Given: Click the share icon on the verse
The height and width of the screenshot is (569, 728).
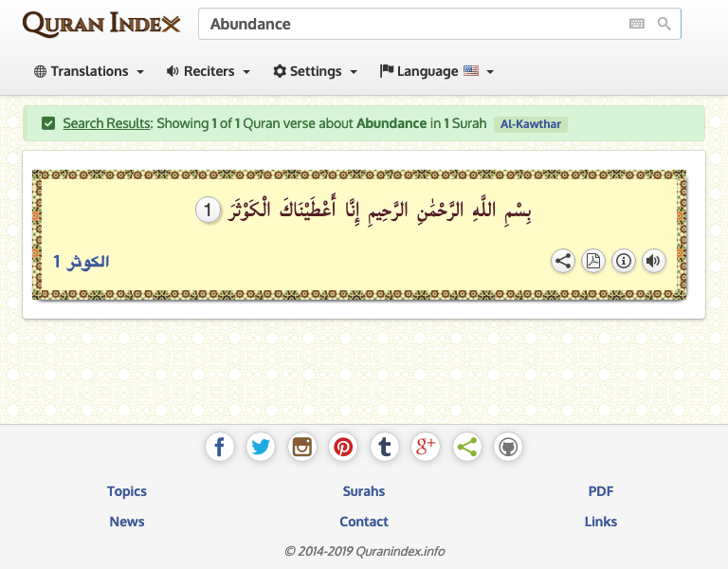Looking at the screenshot, I should (x=563, y=261).
